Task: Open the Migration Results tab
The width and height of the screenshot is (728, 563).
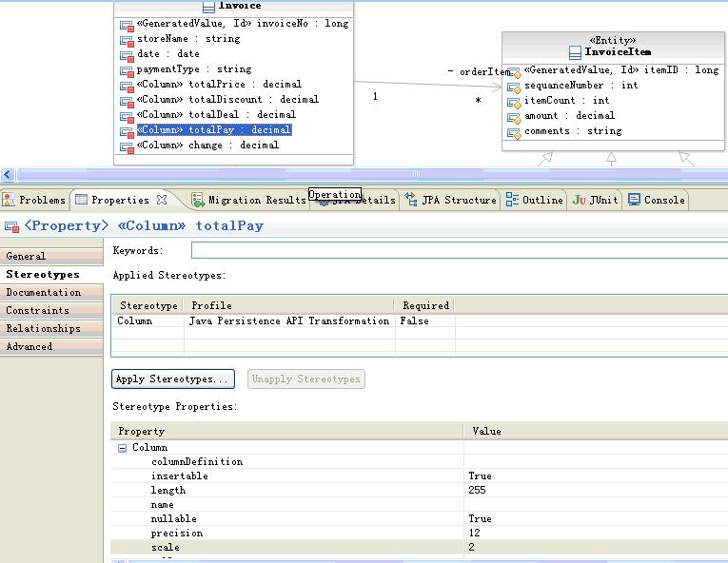Action: (249, 200)
